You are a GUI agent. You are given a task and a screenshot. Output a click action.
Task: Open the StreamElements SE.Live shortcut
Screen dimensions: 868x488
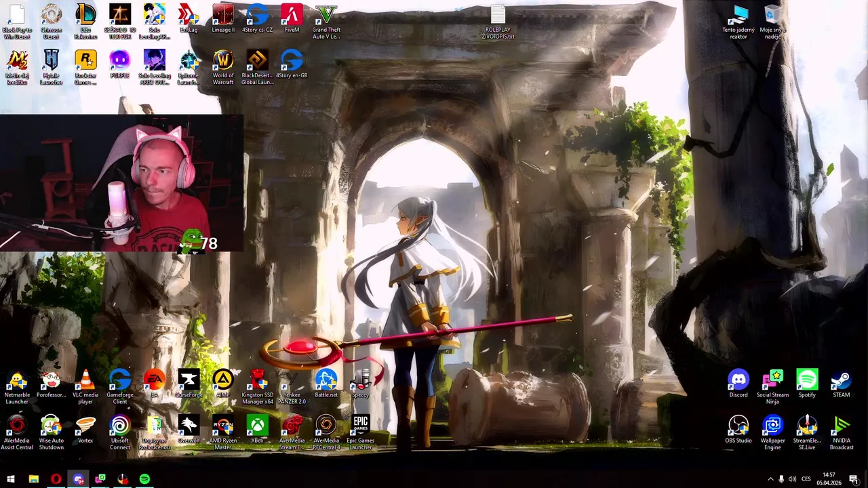coord(807,432)
